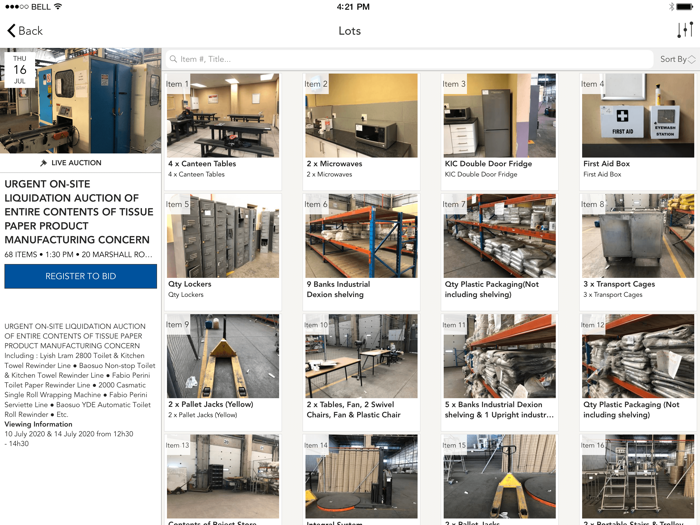The width and height of the screenshot is (700, 525).
Task: Tap the 'Item 9' label badge
Action: coord(177,325)
